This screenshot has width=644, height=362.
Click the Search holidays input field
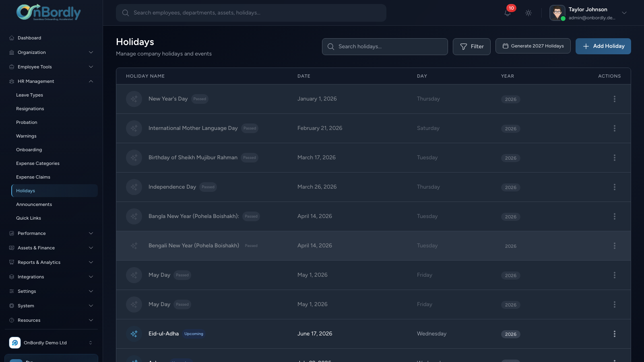[385, 47]
